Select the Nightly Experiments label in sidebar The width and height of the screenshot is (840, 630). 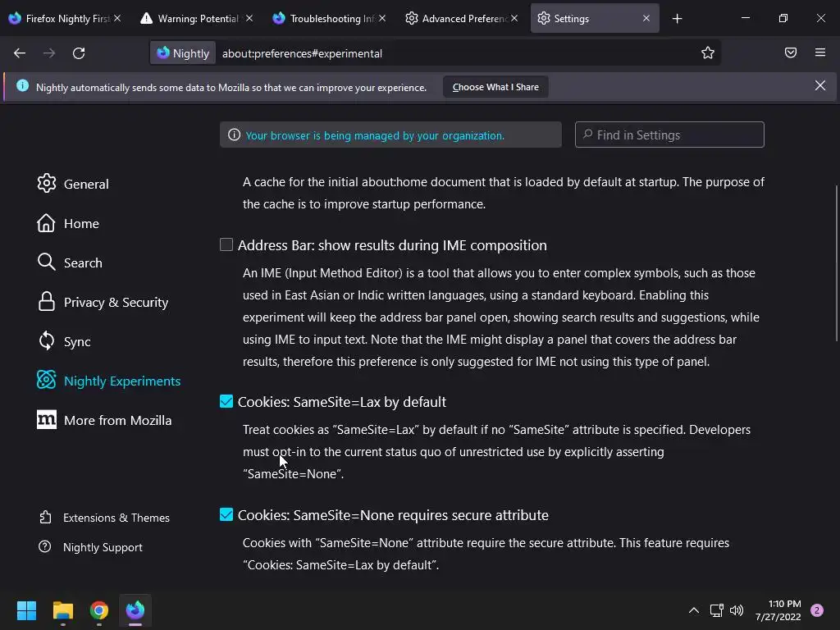[x=122, y=381]
